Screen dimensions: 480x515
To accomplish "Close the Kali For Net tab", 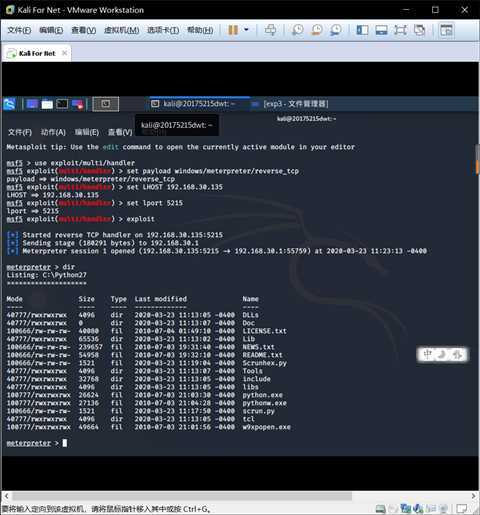I will (x=64, y=53).
